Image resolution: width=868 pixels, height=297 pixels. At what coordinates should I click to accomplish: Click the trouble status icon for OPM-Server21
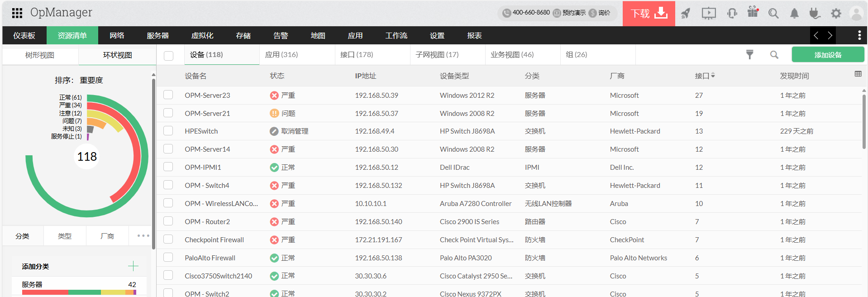point(274,113)
